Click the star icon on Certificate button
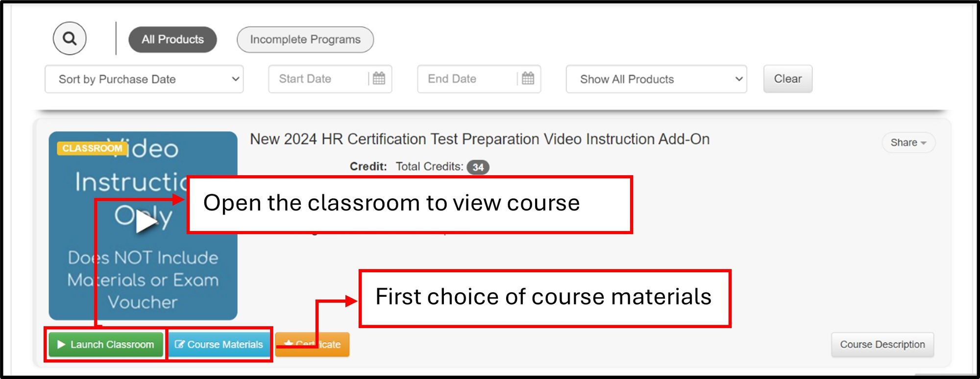Screen dimensions: 980x379 coord(288,344)
